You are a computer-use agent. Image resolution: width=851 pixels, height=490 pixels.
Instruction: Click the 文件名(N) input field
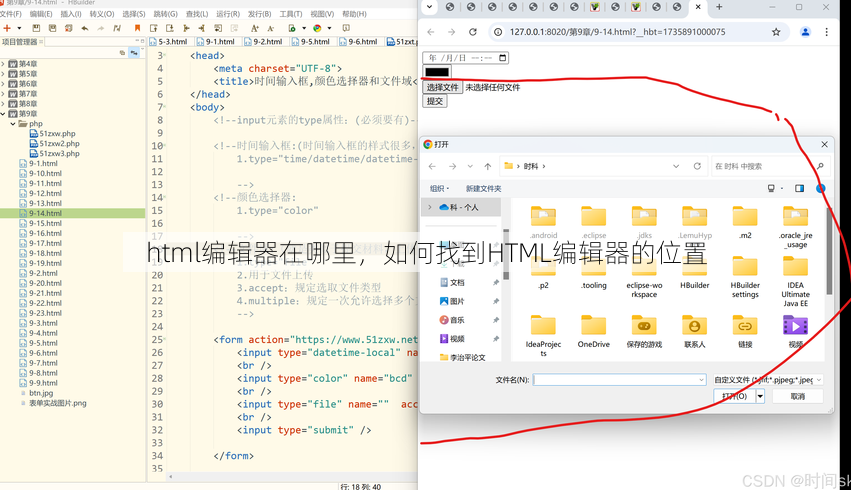coord(619,380)
